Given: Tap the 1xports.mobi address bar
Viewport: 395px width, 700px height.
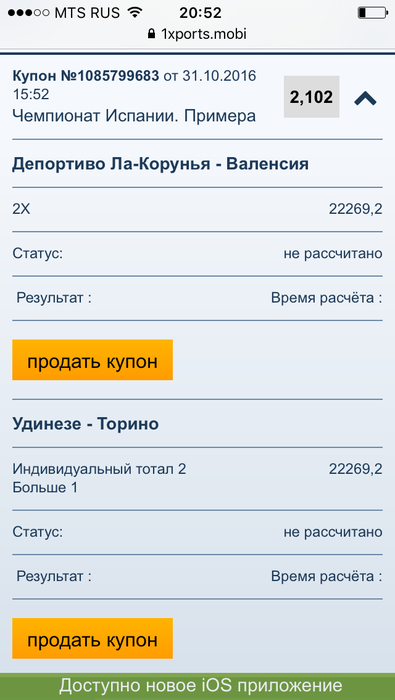Looking at the screenshot, I should [x=197, y=34].
